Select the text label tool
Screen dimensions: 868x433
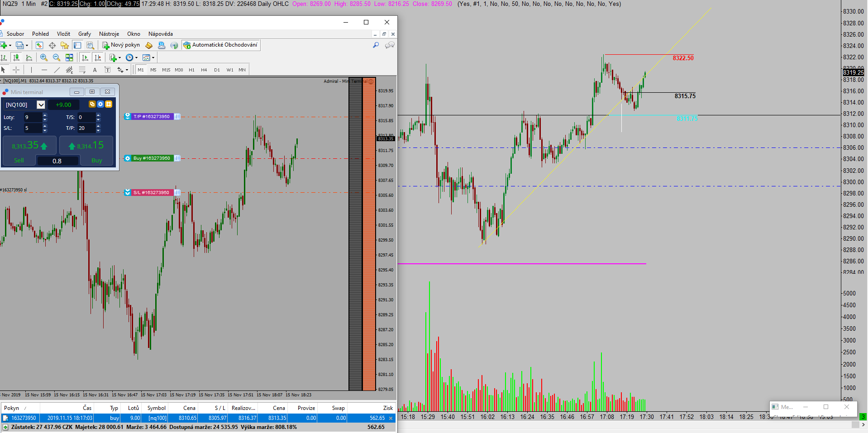[107, 70]
